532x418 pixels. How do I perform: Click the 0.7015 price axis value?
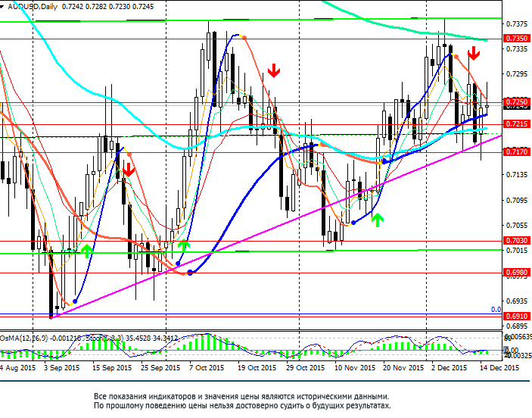click(x=517, y=251)
